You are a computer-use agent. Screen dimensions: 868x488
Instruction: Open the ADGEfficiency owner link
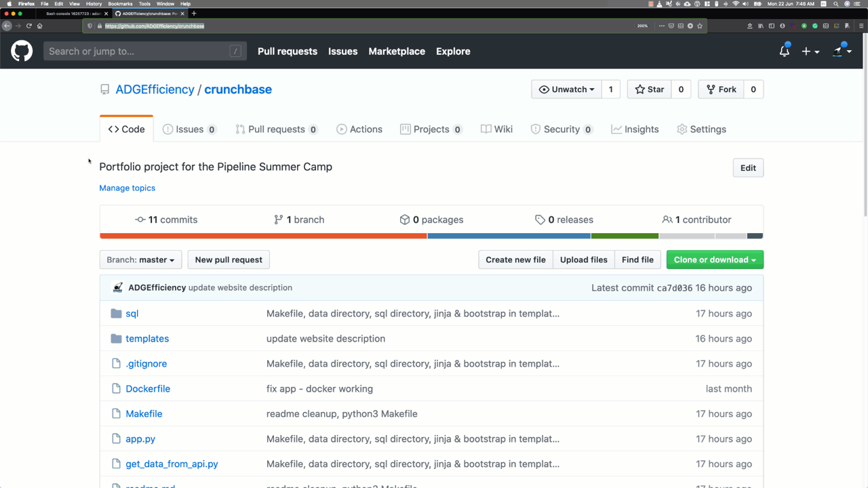pos(155,89)
